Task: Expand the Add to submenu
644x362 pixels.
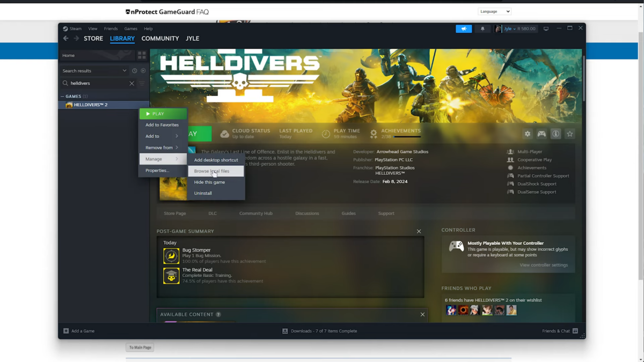Action: click(162, 136)
